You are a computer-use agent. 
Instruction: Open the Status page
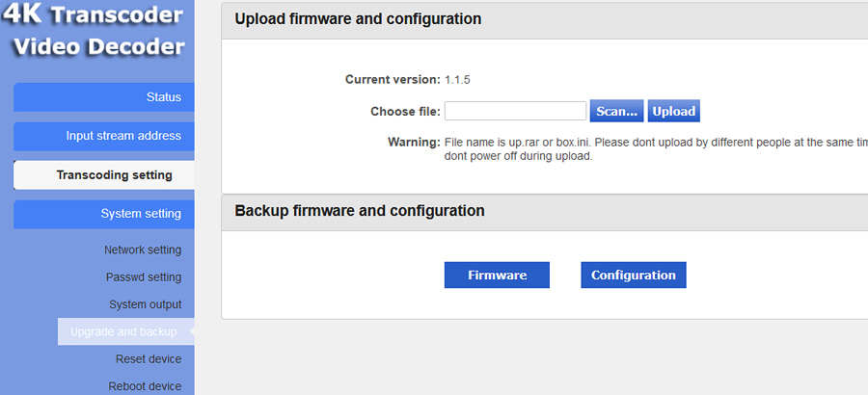[x=104, y=97]
